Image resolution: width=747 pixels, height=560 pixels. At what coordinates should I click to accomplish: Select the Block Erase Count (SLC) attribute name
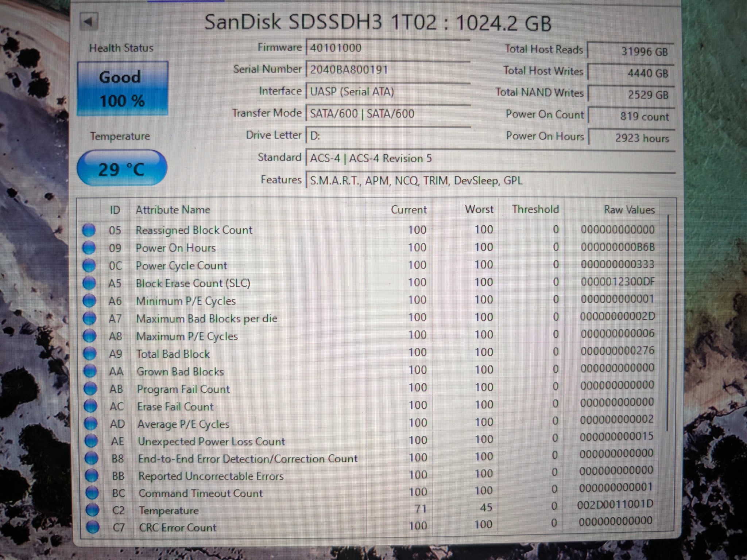tap(193, 283)
